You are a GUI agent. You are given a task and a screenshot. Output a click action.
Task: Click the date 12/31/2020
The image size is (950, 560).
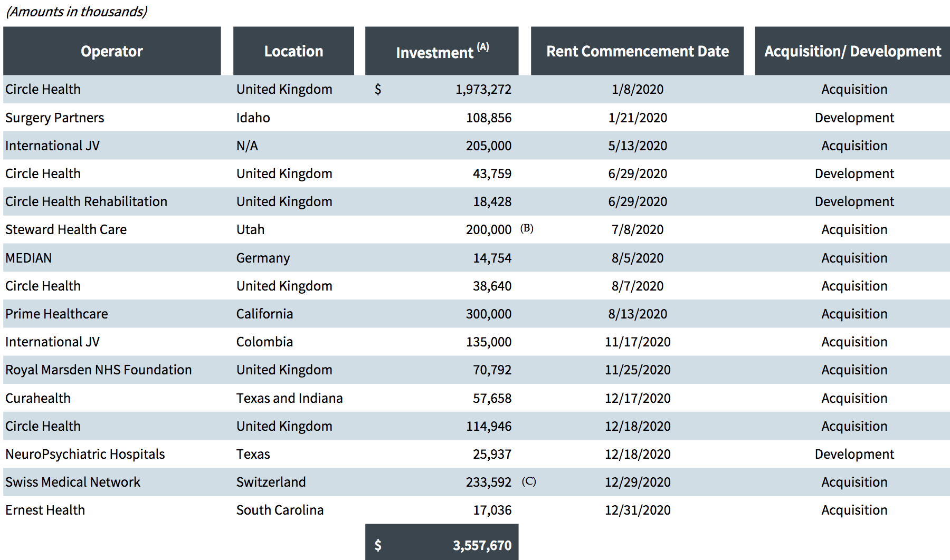click(x=638, y=510)
